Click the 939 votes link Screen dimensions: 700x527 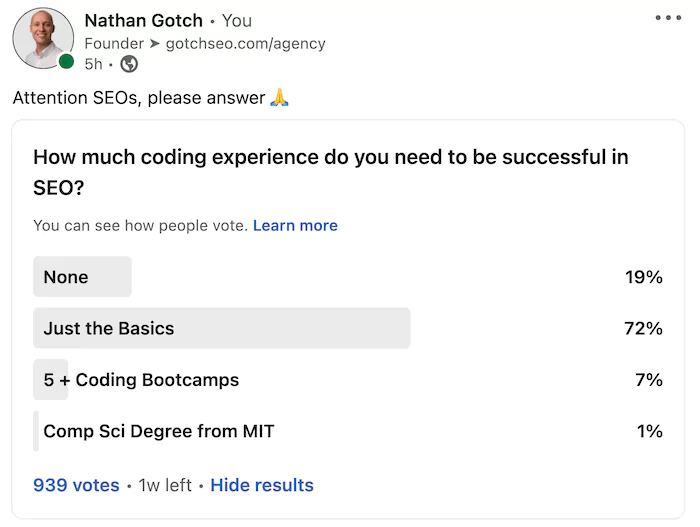76,485
